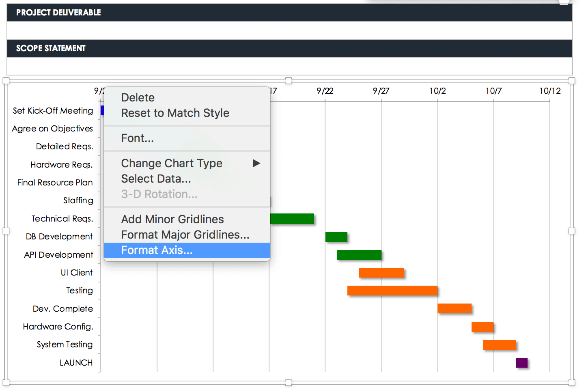Image resolution: width=586 pixels, height=392 pixels.
Task: Choose Reset to Match Style
Action: click(175, 113)
